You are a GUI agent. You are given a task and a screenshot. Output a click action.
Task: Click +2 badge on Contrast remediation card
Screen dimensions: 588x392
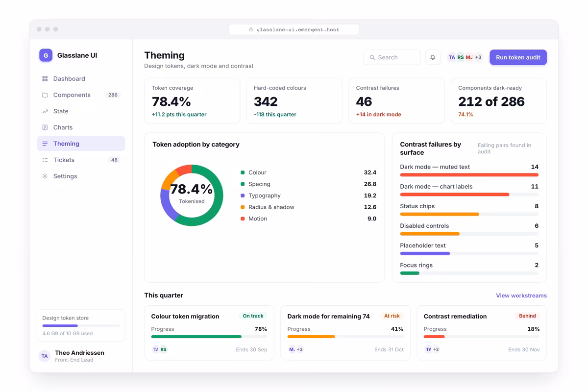click(436, 349)
